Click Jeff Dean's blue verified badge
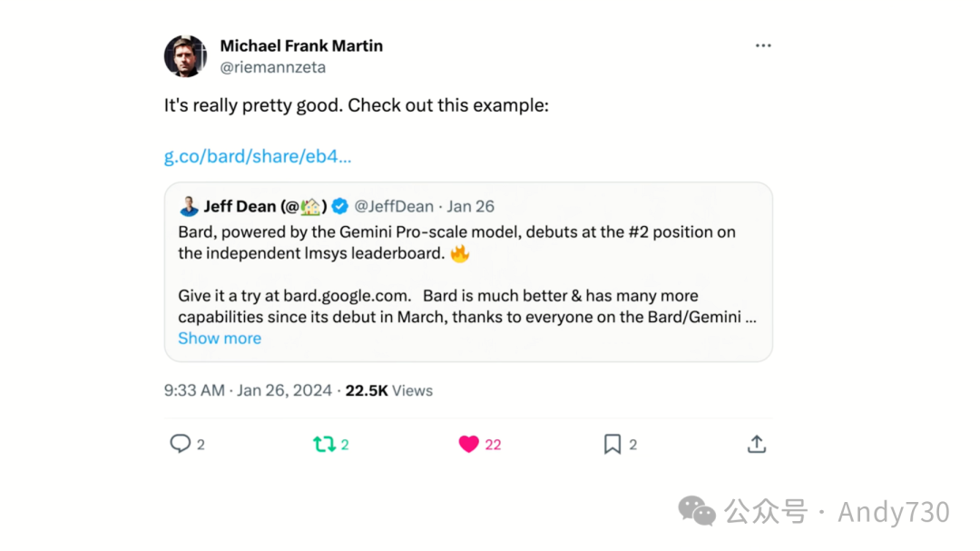980x551 pixels. point(339,206)
